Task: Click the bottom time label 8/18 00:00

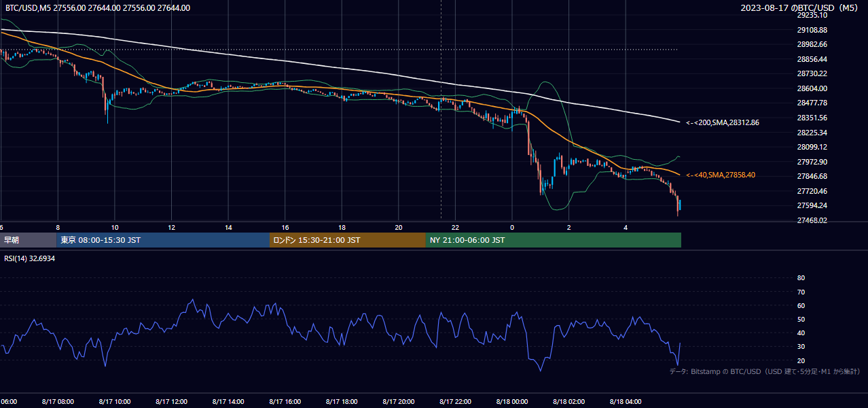Action: (x=512, y=402)
